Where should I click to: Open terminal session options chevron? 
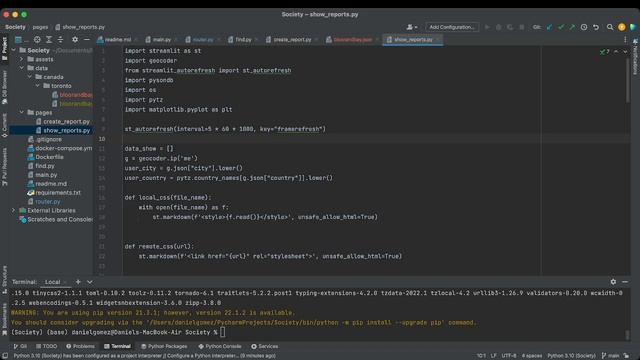pyautogui.click(x=89, y=282)
